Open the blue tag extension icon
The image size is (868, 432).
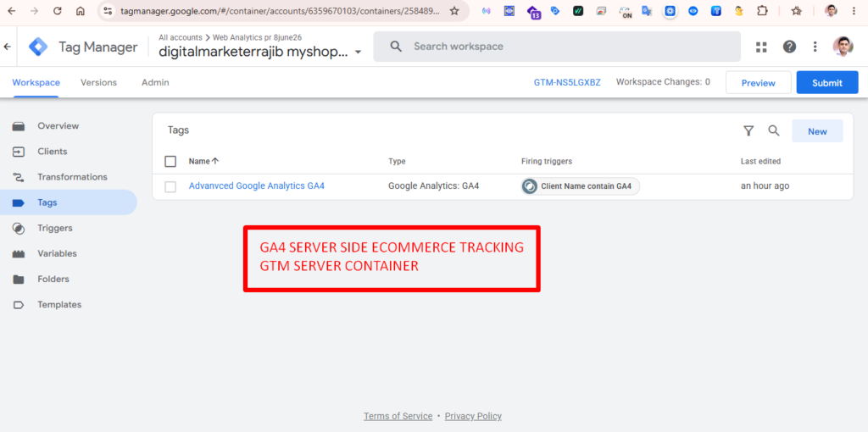pyautogui.click(x=555, y=10)
